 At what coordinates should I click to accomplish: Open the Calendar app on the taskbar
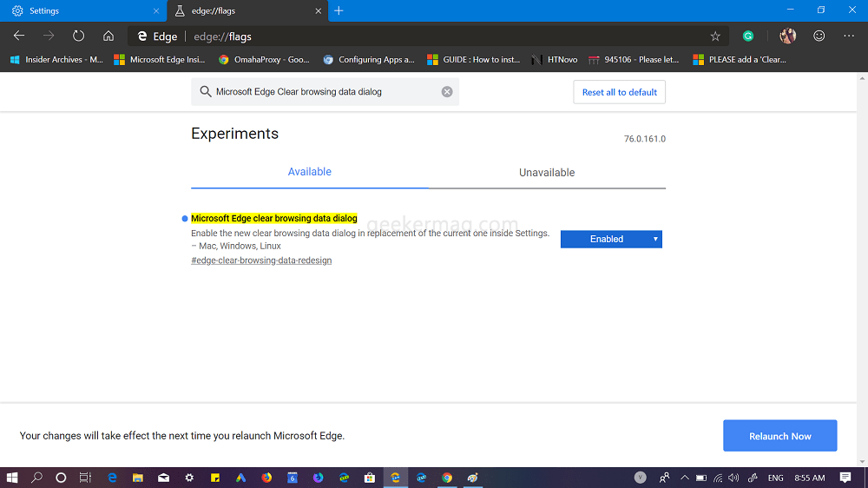[x=293, y=478]
